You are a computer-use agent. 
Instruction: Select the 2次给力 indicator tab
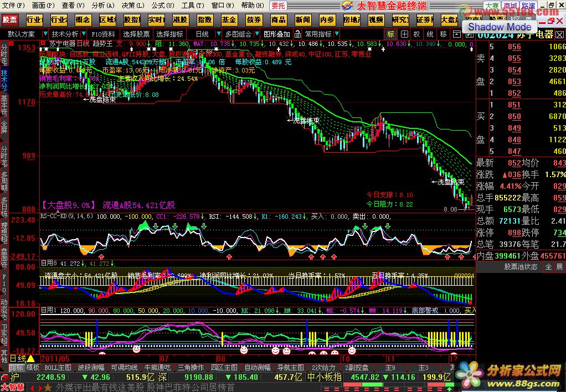coord(323,368)
